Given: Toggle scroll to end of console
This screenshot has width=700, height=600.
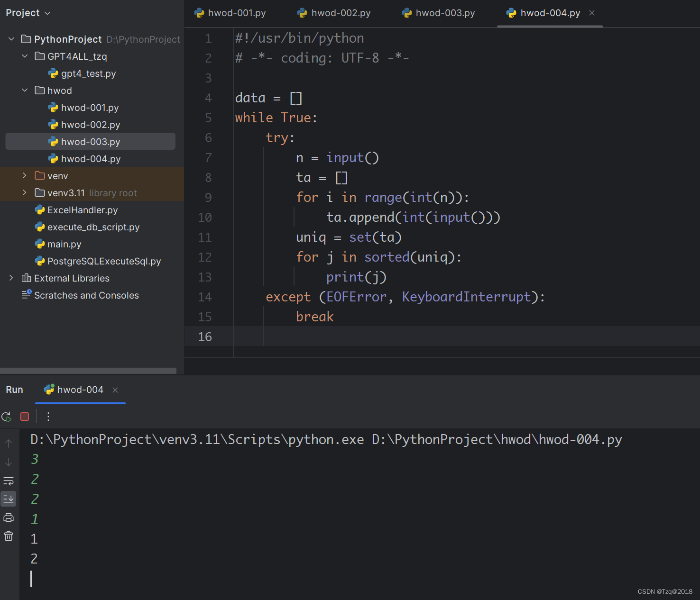Looking at the screenshot, I should point(9,499).
